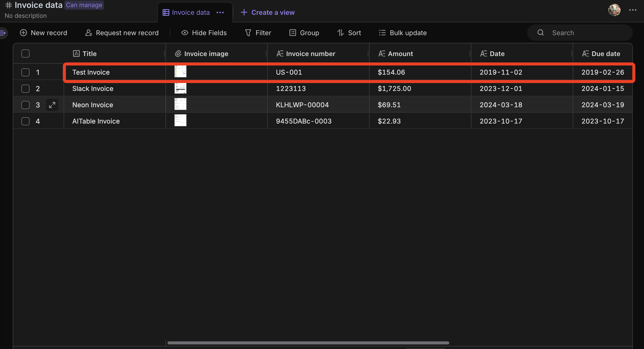Open the Neon Invoice image thumbnail
Screen dimensions: 644x349
point(180,104)
